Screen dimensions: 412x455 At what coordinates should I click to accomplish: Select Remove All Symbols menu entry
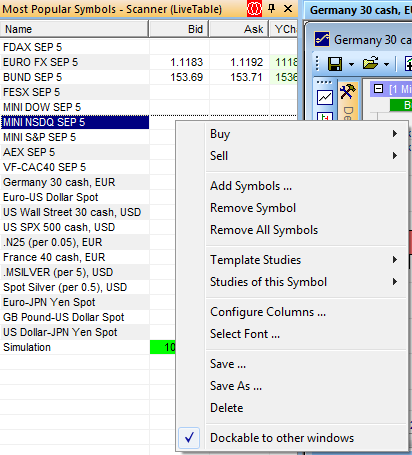(x=306, y=230)
